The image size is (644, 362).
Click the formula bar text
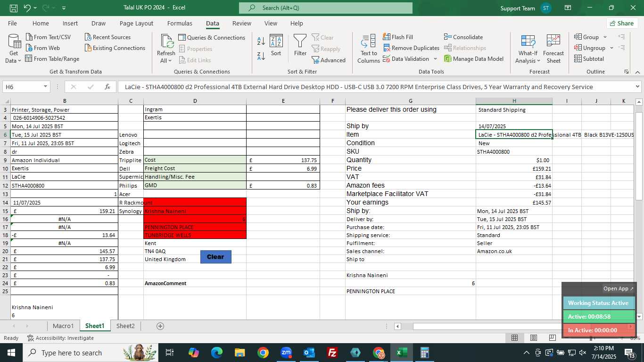point(359,87)
